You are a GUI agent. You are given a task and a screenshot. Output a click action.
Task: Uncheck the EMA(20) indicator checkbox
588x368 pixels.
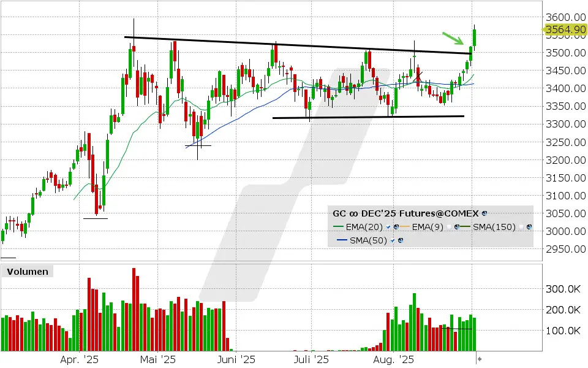[x=388, y=227]
